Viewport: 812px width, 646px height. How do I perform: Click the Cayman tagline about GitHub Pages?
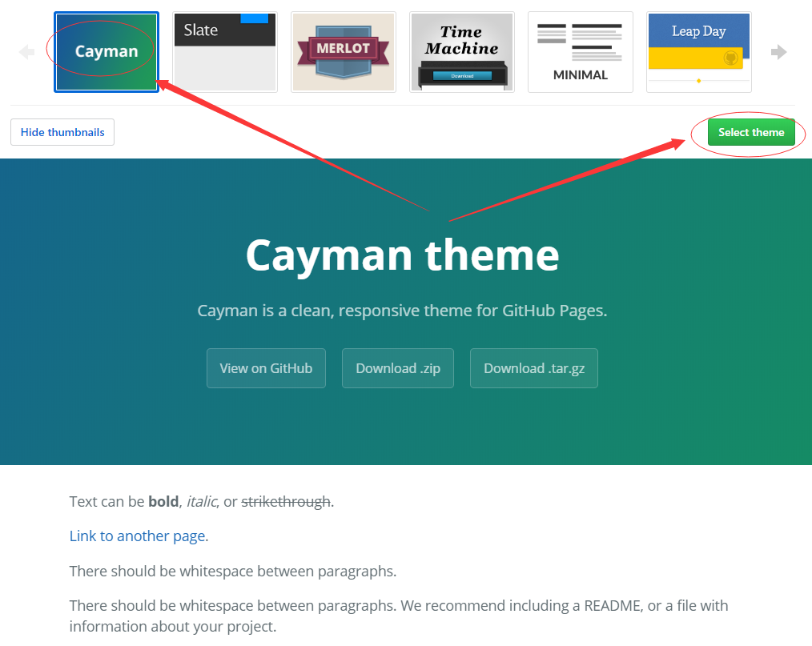[402, 310]
